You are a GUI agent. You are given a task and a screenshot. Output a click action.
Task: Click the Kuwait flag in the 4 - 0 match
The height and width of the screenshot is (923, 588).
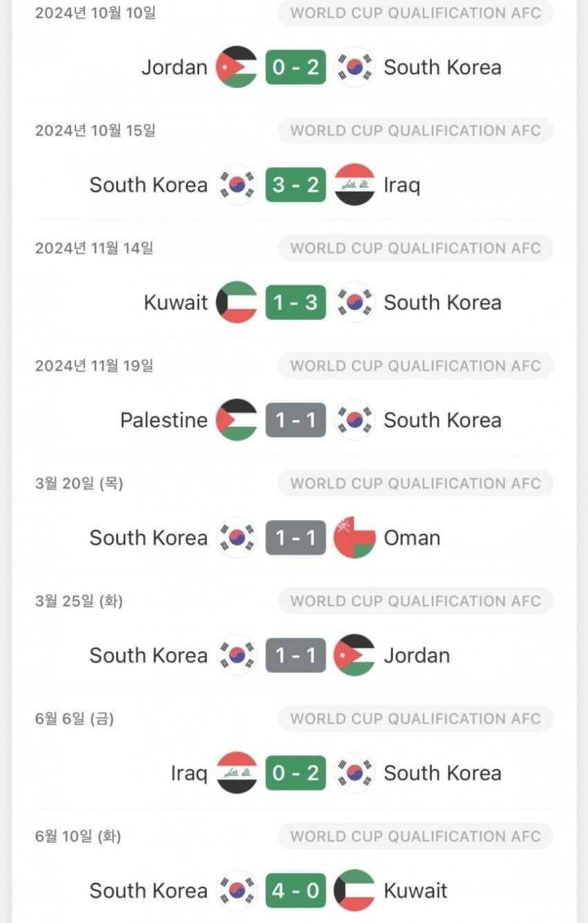(x=355, y=891)
